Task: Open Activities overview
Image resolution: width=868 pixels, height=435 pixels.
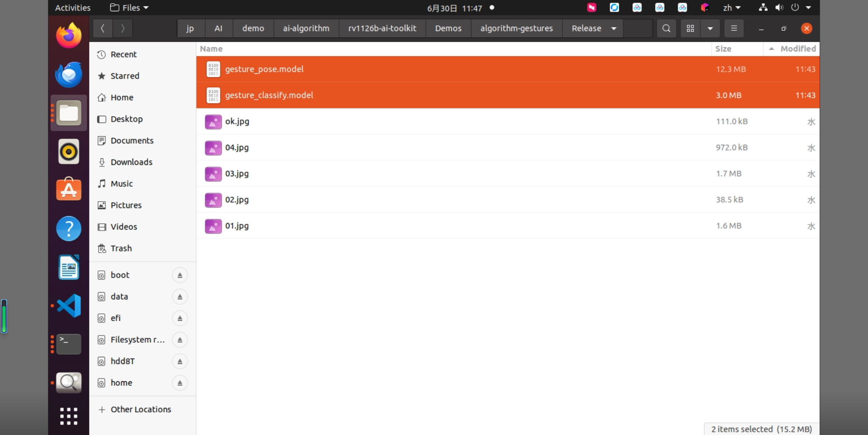Action: click(x=73, y=8)
